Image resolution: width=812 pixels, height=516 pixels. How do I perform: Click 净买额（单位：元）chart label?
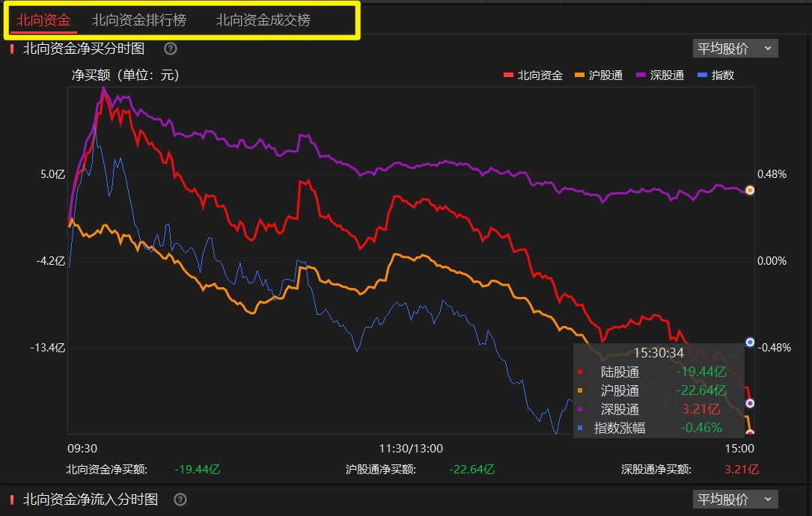coord(126,76)
